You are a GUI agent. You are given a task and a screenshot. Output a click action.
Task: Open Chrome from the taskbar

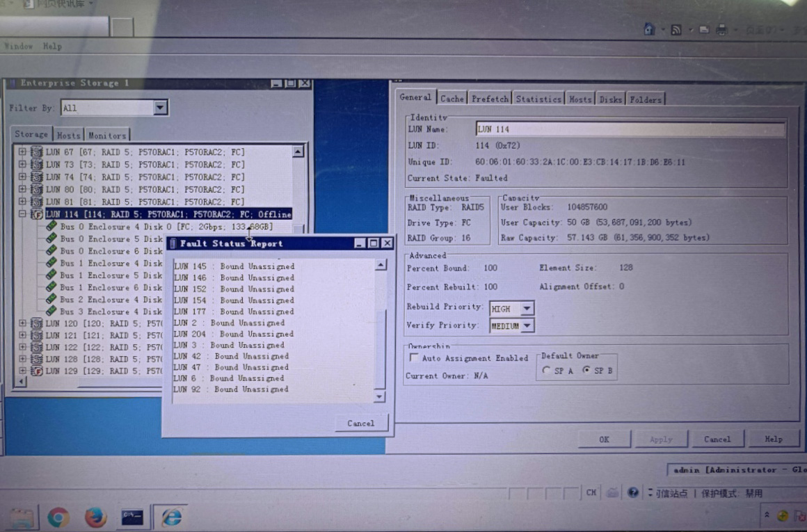[x=58, y=517]
